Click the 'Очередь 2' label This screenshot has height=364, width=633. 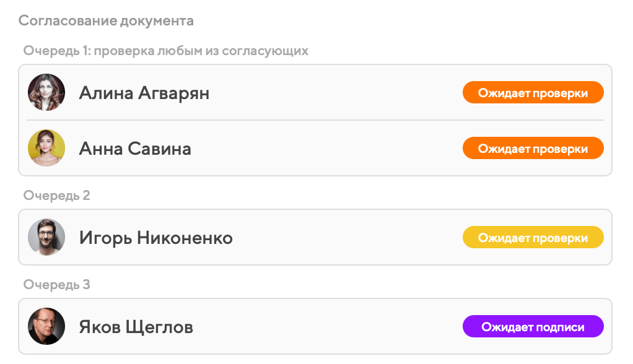coord(57,196)
